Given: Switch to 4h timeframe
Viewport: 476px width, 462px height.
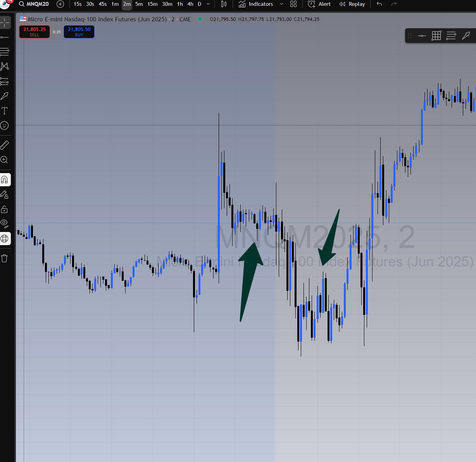Looking at the screenshot, I should (190, 4).
